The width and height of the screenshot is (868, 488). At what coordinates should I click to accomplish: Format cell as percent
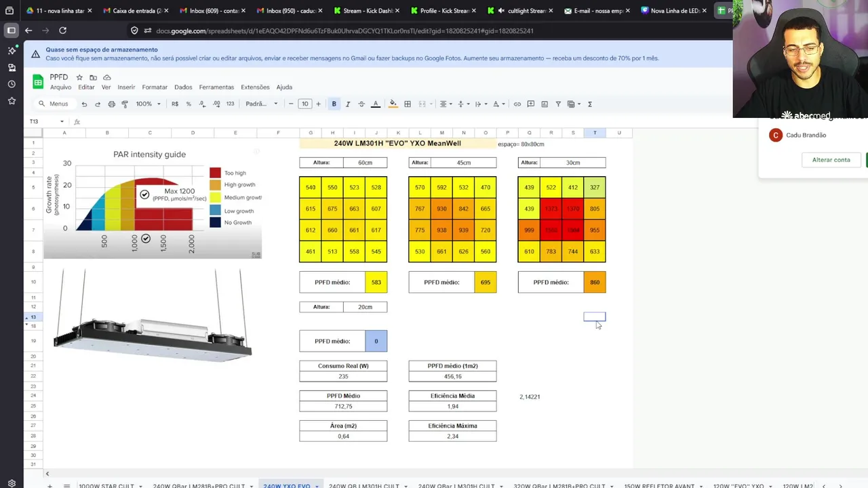coord(189,104)
